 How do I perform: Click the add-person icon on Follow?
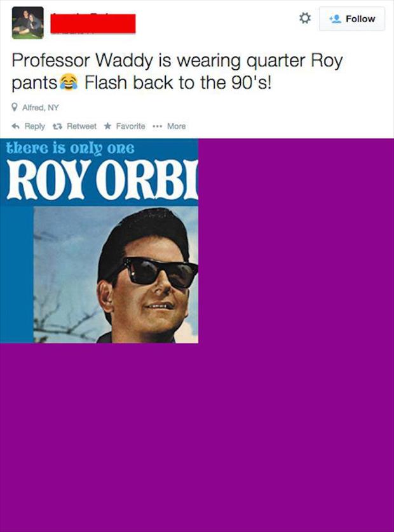(336, 18)
